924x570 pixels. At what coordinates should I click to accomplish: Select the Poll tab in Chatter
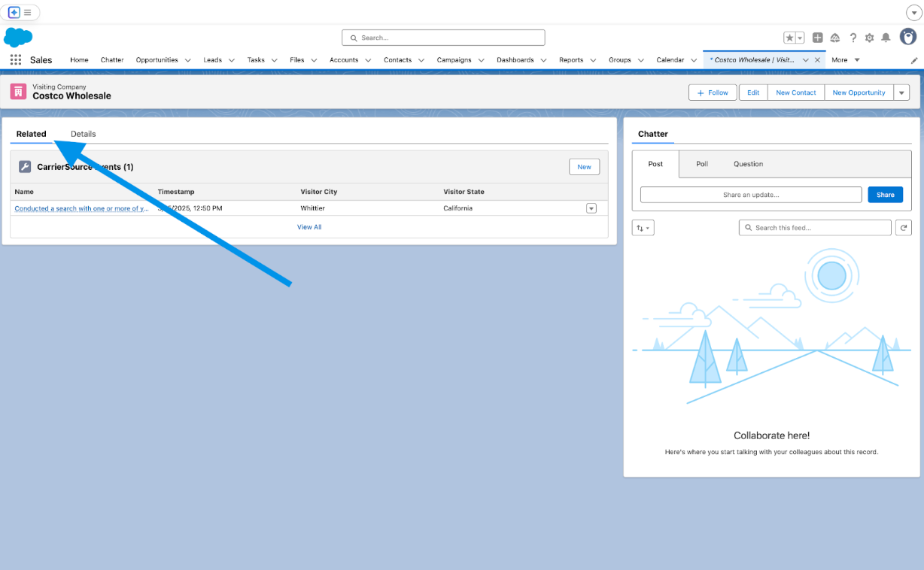pos(702,164)
